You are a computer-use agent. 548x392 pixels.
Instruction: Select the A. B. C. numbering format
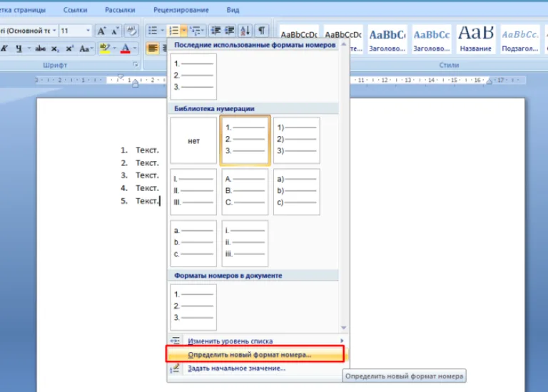click(x=245, y=192)
